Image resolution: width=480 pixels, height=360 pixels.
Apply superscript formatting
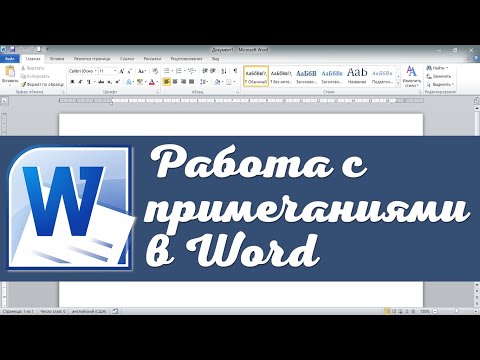[117, 82]
